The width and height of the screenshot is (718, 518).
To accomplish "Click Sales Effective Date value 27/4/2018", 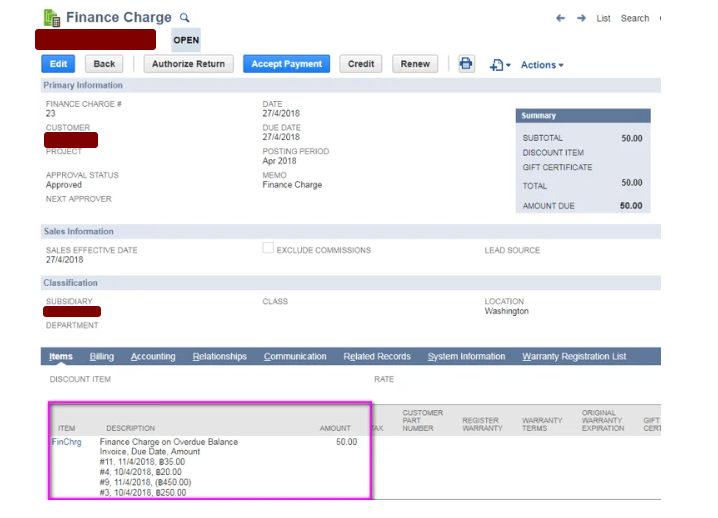I will (x=65, y=260).
